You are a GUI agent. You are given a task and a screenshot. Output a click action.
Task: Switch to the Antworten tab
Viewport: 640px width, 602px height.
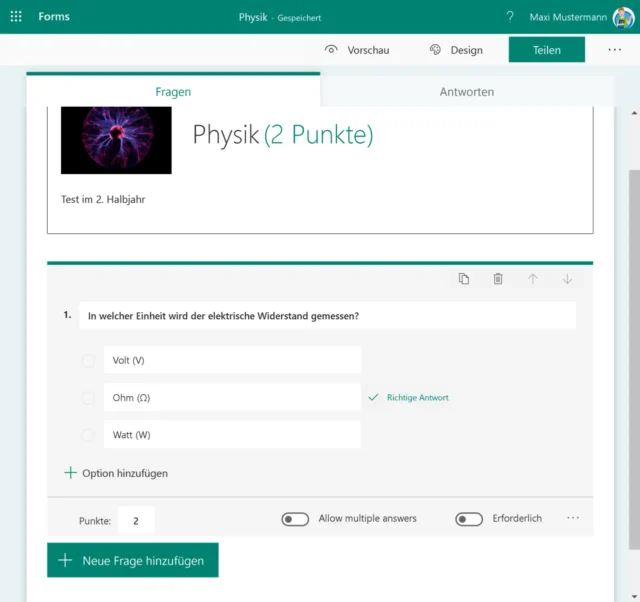coord(467,92)
